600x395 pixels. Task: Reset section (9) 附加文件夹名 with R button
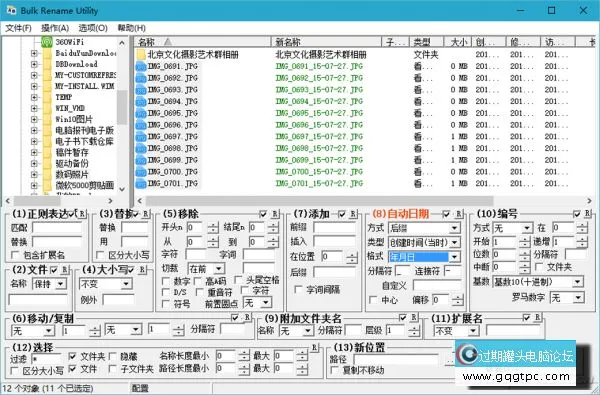pos(414,317)
